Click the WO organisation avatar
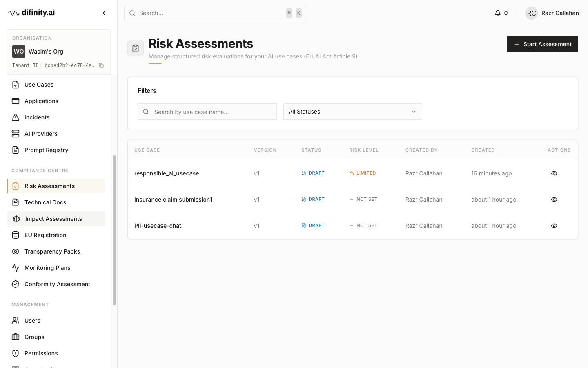This screenshot has height=368, width=588. 19,52
